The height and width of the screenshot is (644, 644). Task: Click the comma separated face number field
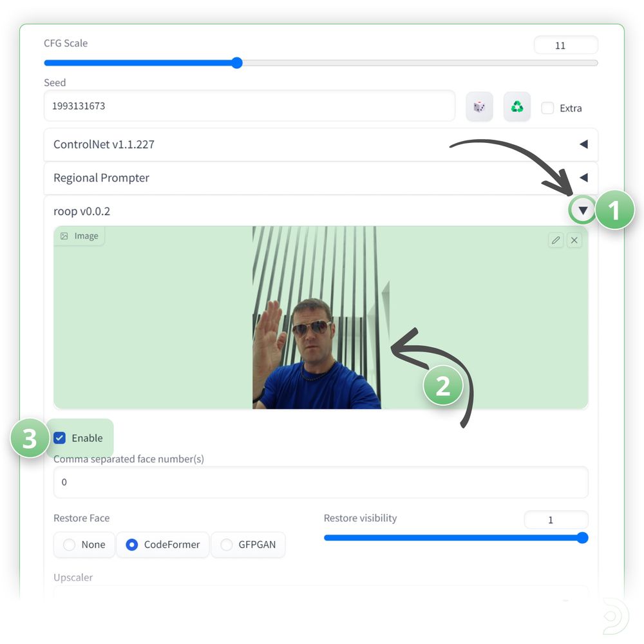(x=320, y=482)
